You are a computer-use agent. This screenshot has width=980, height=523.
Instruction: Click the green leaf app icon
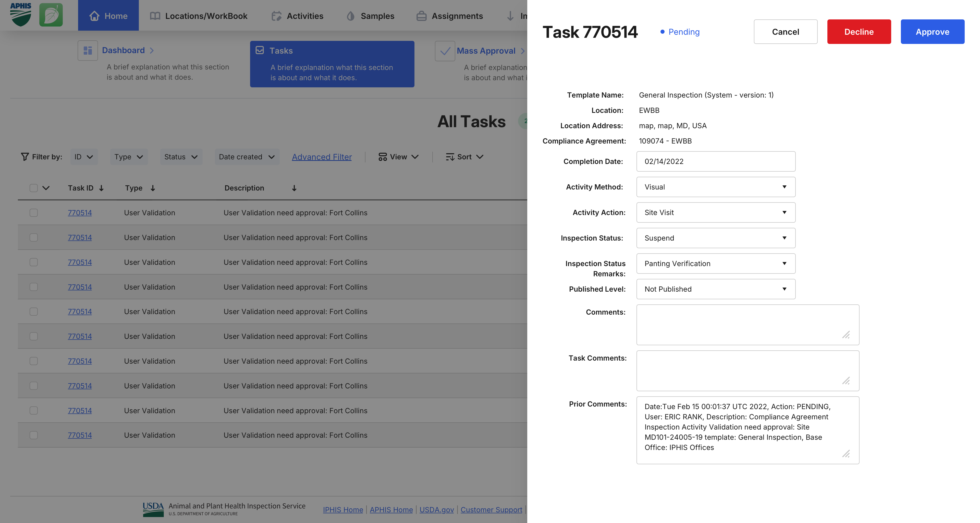pos(51,15)
